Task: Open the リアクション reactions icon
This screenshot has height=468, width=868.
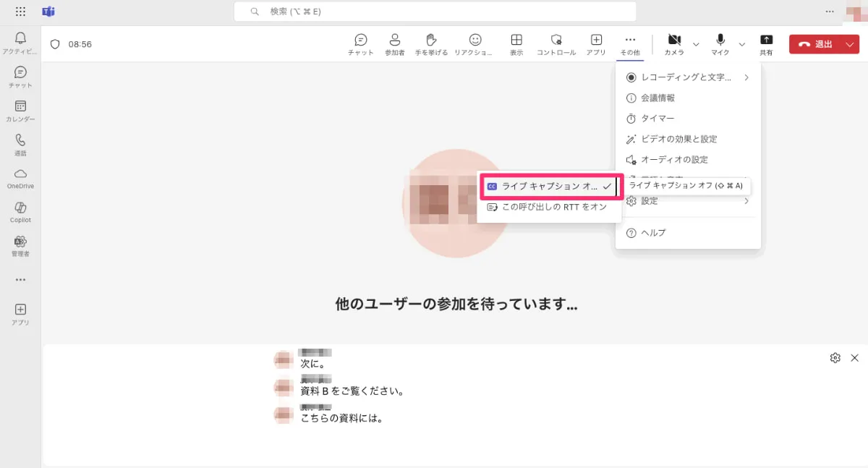Action: (x=474, y=43)
